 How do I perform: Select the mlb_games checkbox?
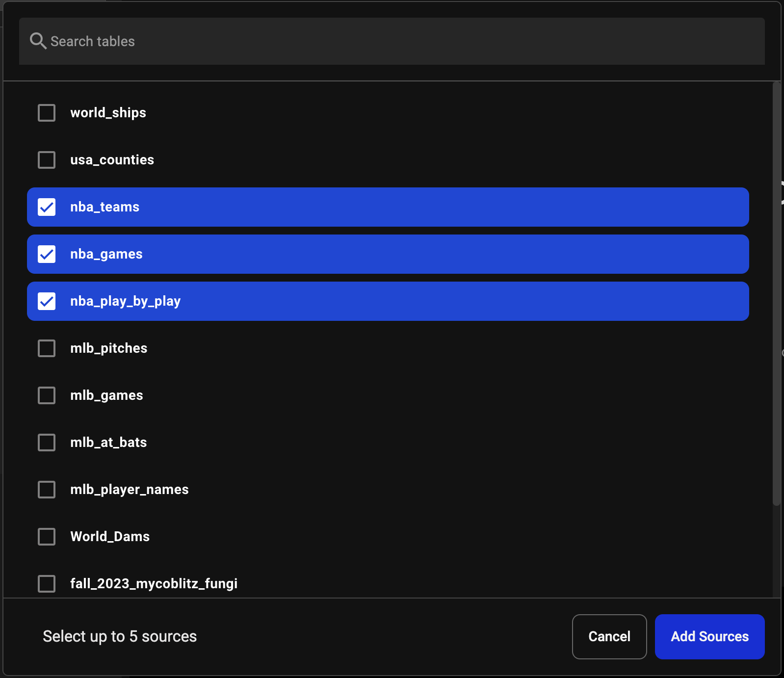tap(47, 395)
